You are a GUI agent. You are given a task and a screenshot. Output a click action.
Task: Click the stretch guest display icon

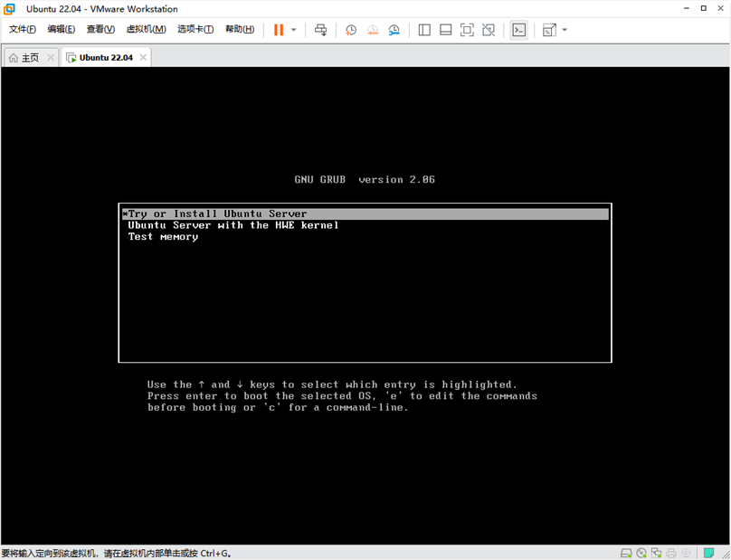(549, 30)
